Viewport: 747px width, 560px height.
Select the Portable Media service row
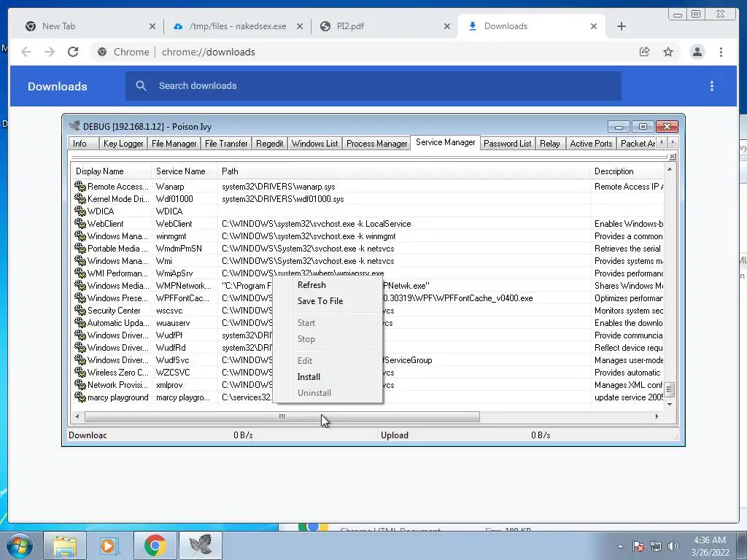(x=368, y=249)
